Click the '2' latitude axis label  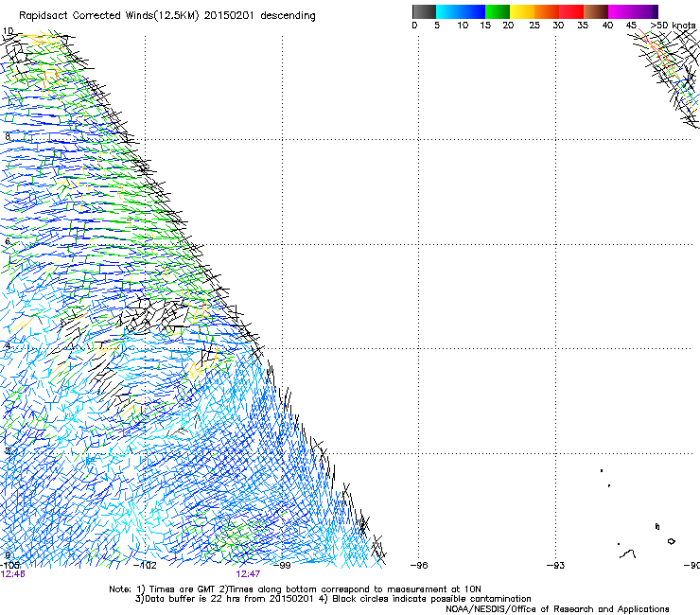(x=8, y=450)
